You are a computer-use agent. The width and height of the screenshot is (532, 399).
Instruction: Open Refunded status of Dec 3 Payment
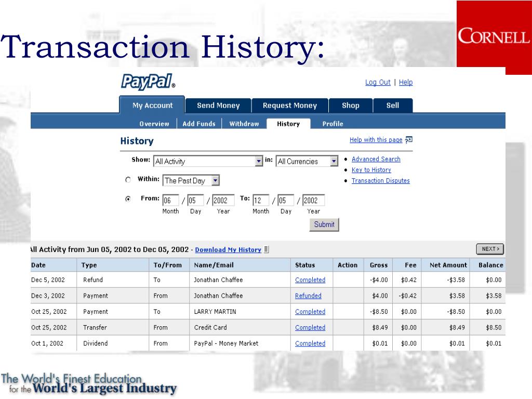[x=308, y=296]
